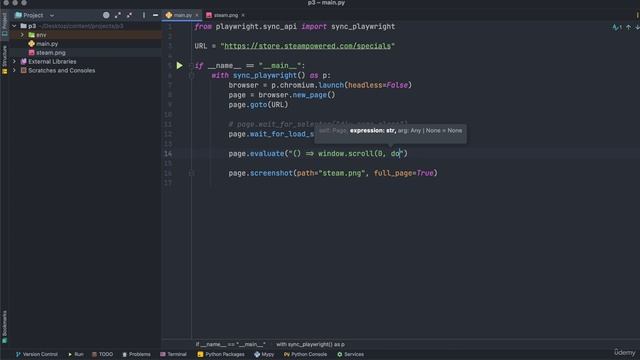Screen dimensions: 640x360
Task: Select main.py in the project tree
Action: click(47, 44)
